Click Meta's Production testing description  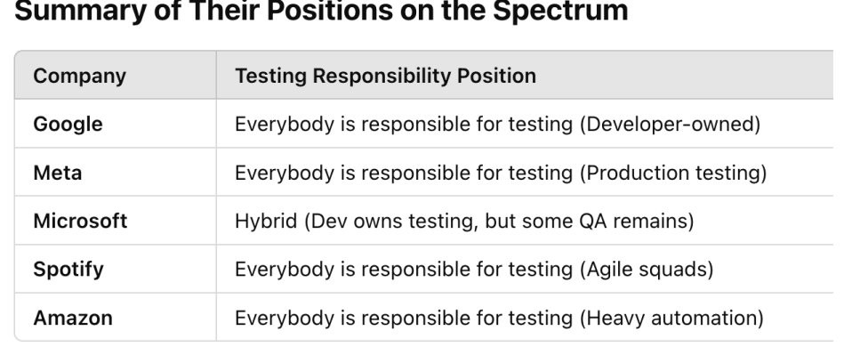coord(501,173)
